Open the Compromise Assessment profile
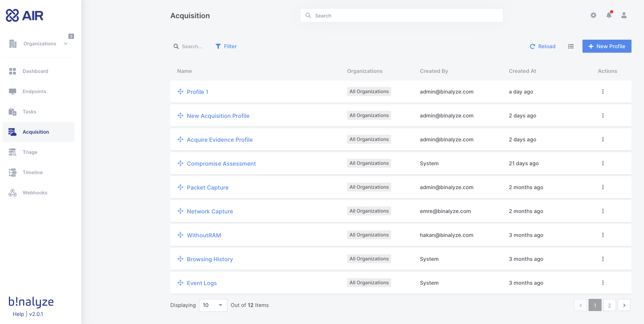The width and height of the screenshot is (644, 324). [x=221, y=164]
